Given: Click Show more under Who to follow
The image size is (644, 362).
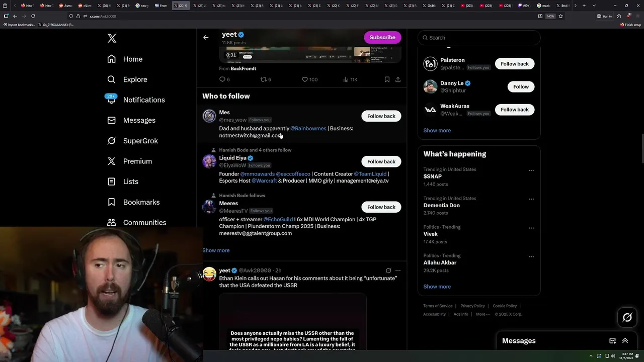Looking at the screenshot, I should (216, 250).
